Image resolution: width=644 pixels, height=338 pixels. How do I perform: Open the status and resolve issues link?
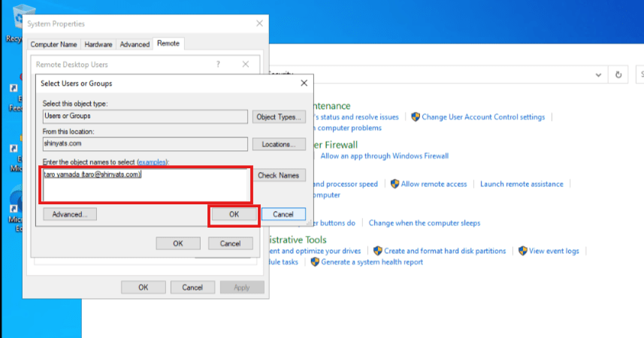[x=355, y=117]
